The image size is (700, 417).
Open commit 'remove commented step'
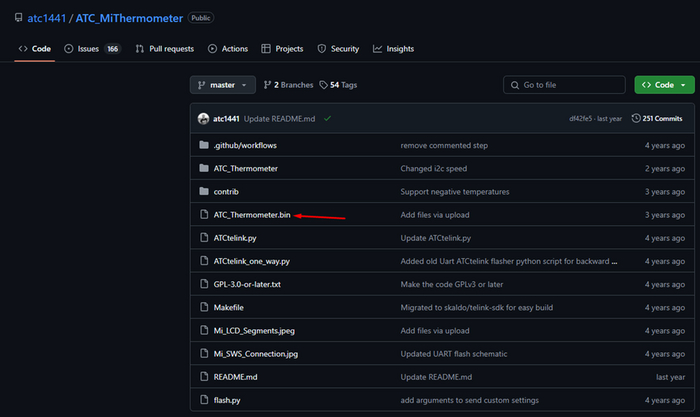pyautogui.click(x=444, y=146)
